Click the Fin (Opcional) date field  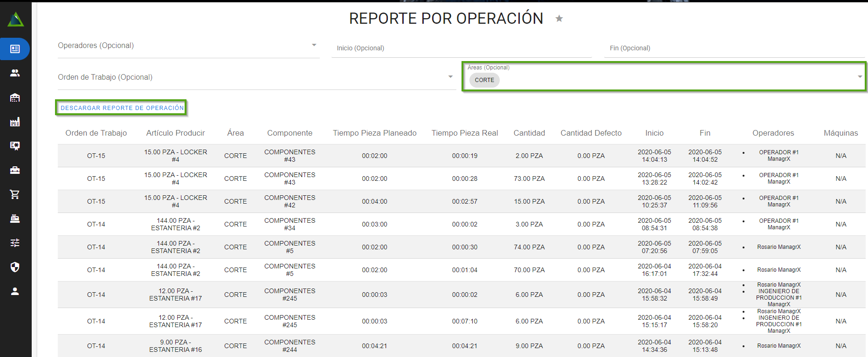coord(734,48)
